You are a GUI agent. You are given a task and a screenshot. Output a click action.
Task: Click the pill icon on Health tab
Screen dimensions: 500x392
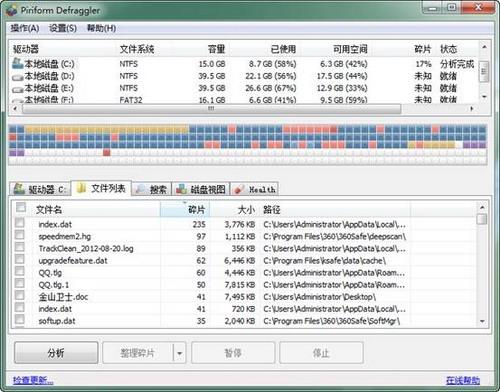[x=239, y=189]
